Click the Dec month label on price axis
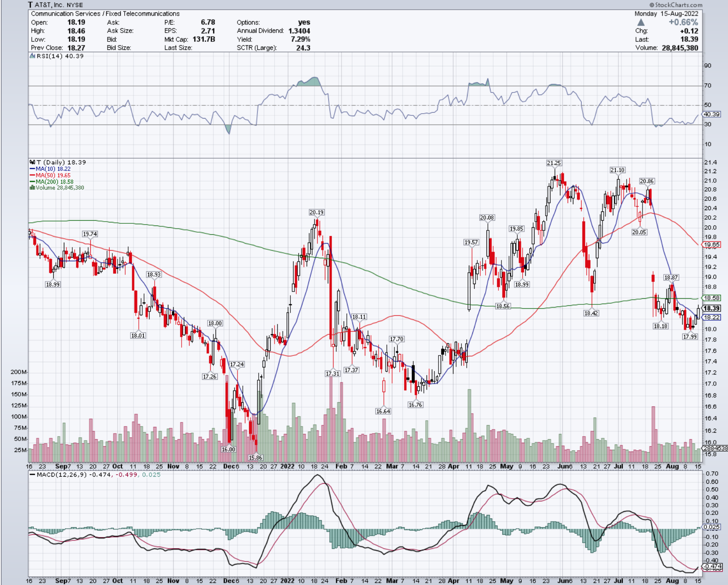Image resolution: width=728 pixels, height=585 pixels. [x=229, y=466]
